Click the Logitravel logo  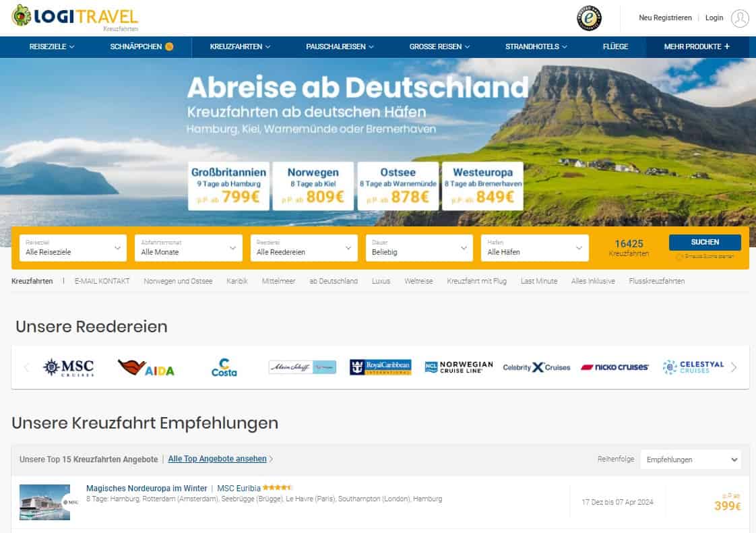(x=74, y=17)
